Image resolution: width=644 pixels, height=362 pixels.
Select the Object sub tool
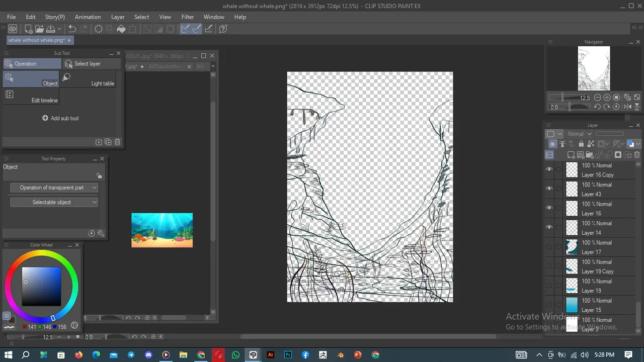click(31, 79)
